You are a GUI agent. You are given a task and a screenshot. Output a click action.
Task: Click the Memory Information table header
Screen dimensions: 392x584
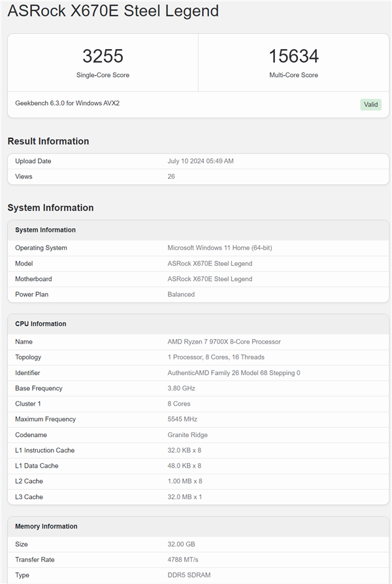point(46,527)
